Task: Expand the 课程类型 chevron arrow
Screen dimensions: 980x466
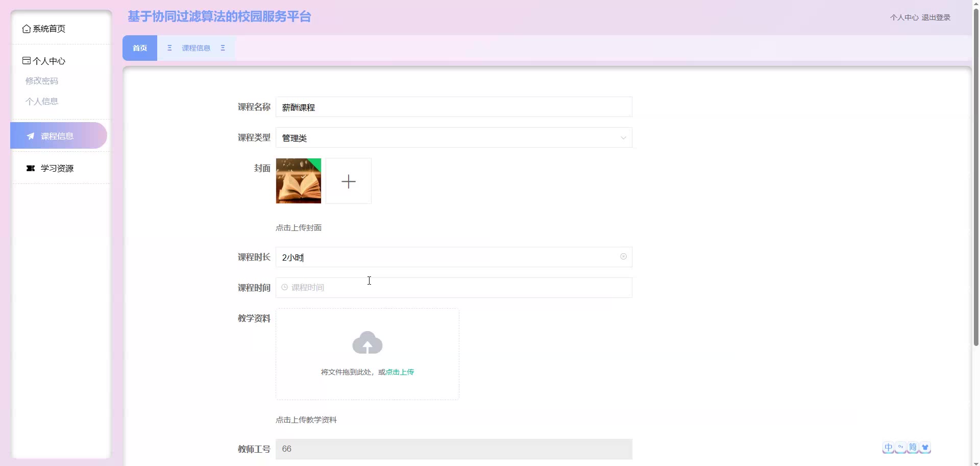Action: (x=623, y=138)
